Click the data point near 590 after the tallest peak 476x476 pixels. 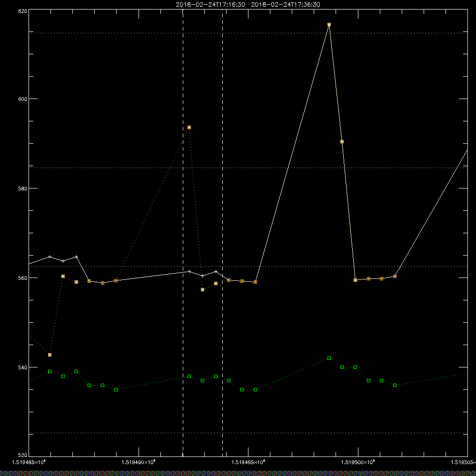point(342,142)
